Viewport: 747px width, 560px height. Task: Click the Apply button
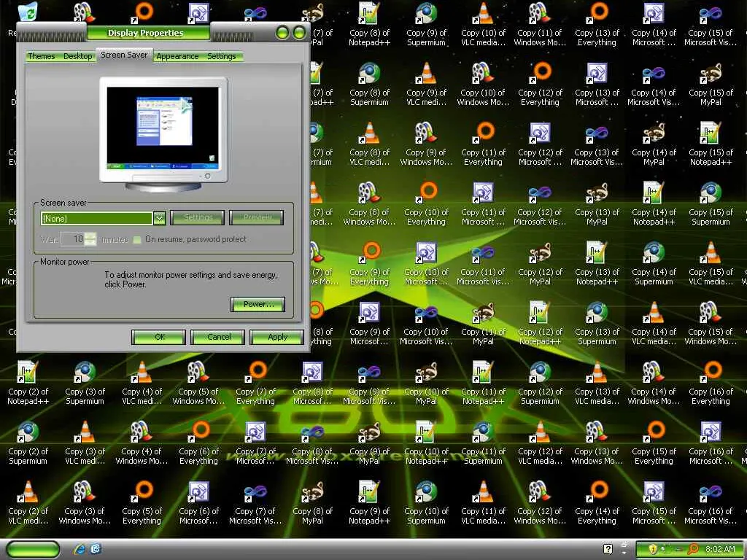pos(277,337)
